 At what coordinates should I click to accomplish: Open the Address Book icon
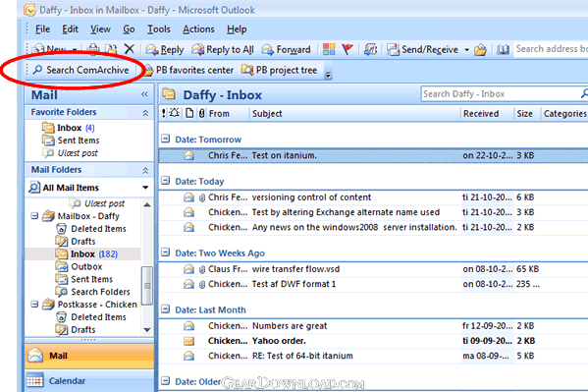(503, 49)
